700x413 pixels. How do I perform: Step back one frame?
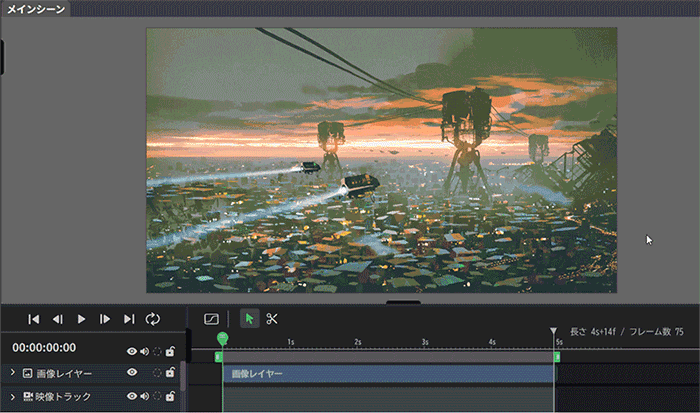tap(58, 319)
